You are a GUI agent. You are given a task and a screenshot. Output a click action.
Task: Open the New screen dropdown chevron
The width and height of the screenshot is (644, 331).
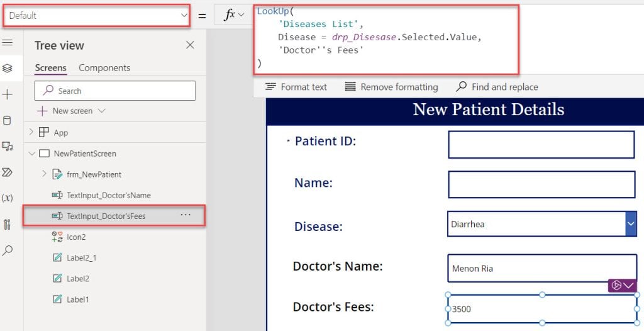(x=102, y=111)
